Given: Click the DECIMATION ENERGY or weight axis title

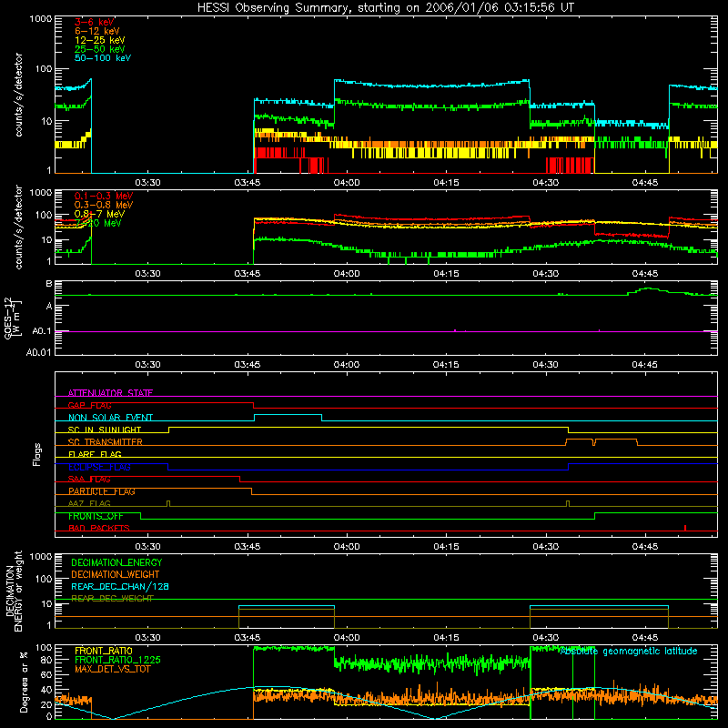Looking at the screenshot, I should (14, 591).
